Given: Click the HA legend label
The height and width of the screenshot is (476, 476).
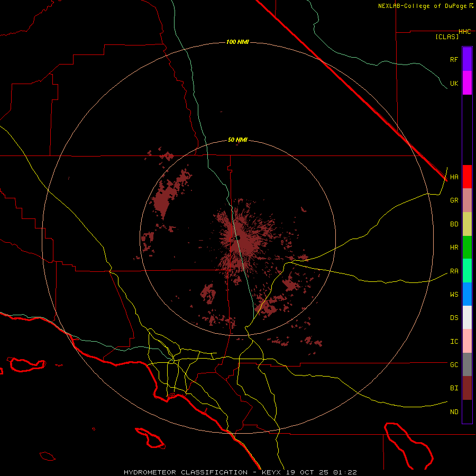Looking at the screenshot, I should point(454,177).
